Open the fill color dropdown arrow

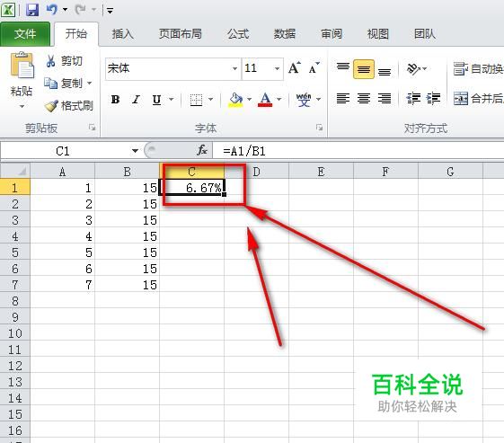(x=250, y=100)
